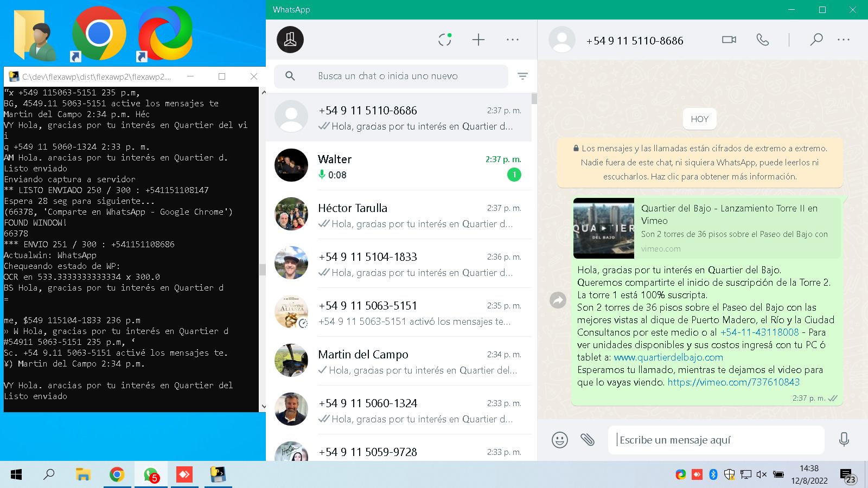This screenshot has height=488, width=868.
Task: Open the user folder desktop icon
Action: (x=36, y=34)
